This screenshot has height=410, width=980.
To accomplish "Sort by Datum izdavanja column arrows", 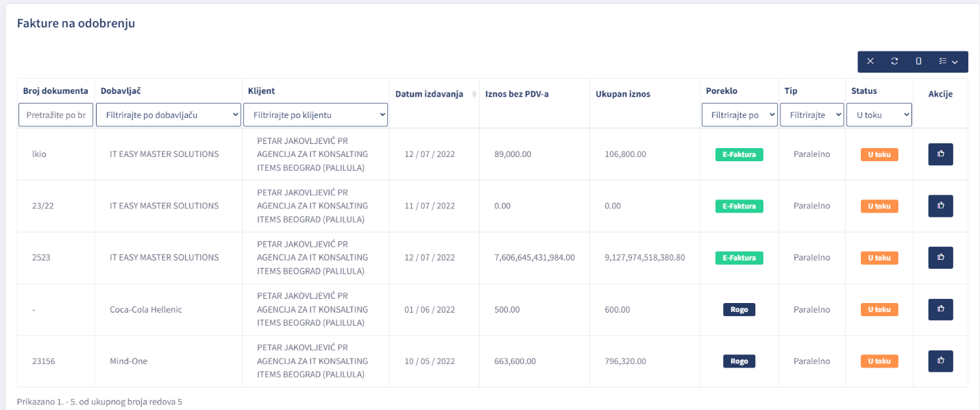I will tap(472, 95).
